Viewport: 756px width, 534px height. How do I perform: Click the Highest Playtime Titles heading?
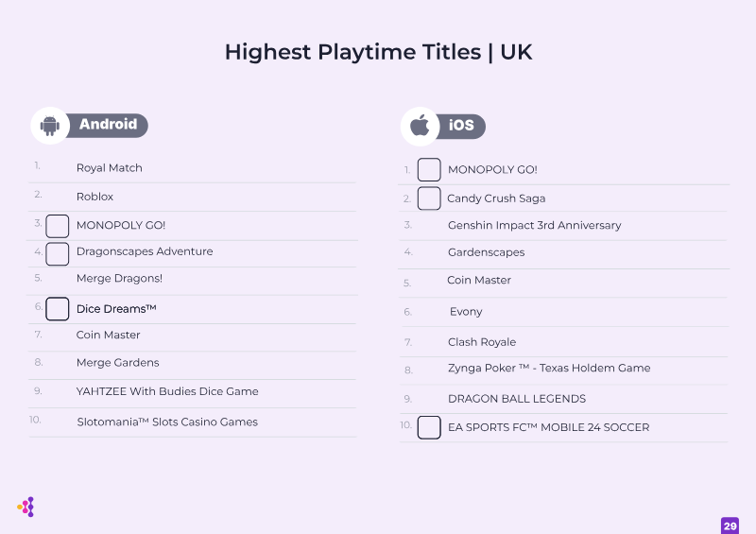tap(379, 52)
